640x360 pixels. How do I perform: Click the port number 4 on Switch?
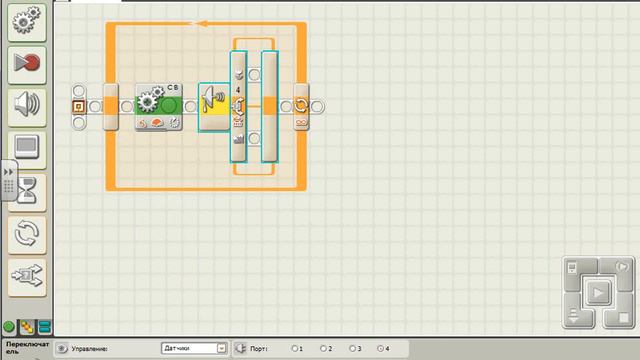point(238,89)
